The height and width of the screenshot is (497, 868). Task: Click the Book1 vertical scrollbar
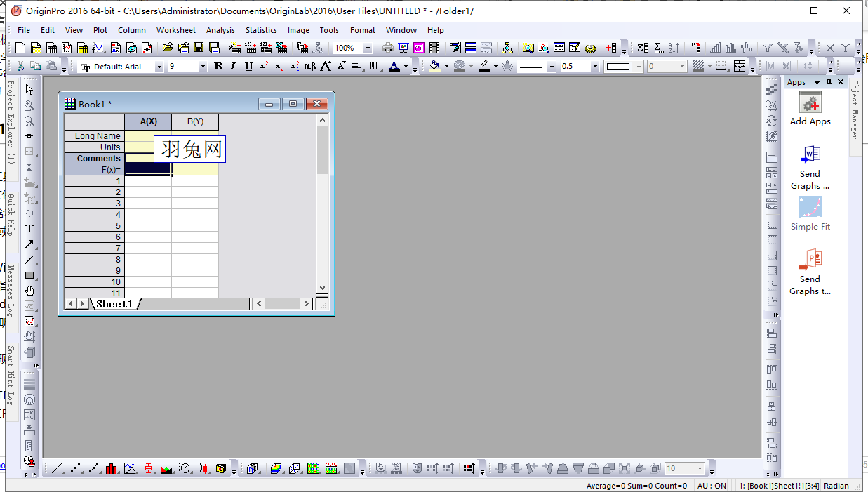pos(323,204)
